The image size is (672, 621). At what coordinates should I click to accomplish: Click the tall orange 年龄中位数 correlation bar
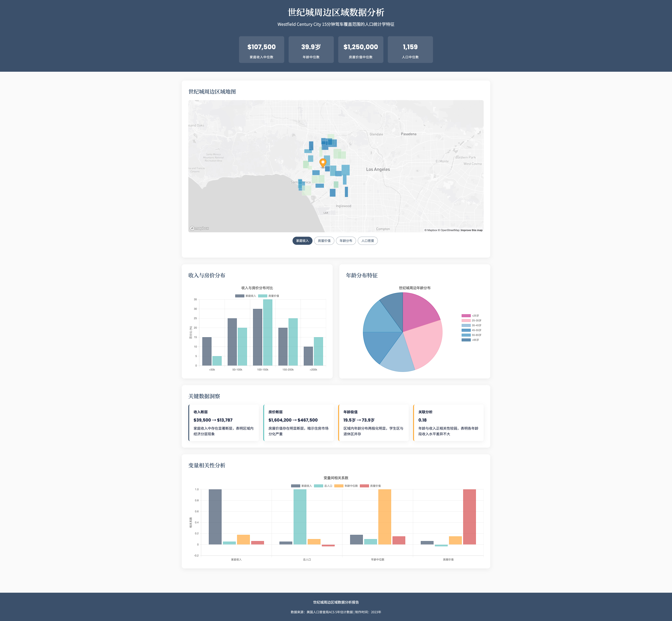point(385,517)
